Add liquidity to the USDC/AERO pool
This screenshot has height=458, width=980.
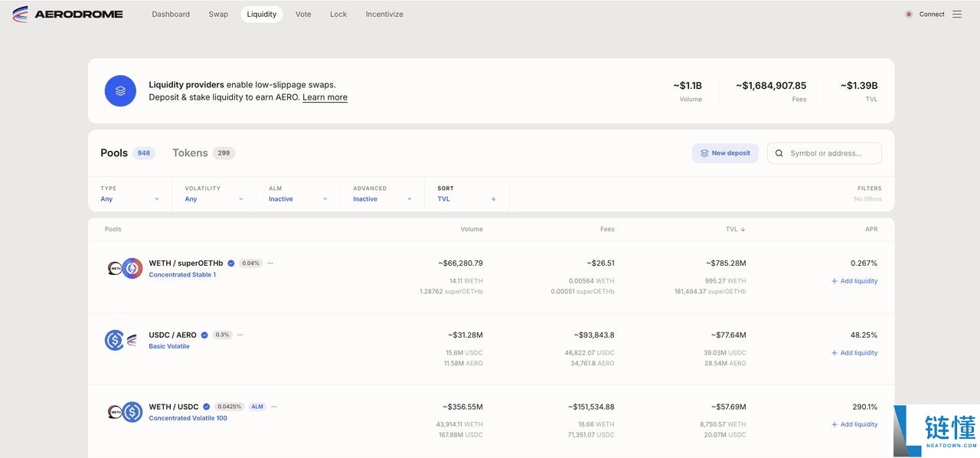click(854, 352)
